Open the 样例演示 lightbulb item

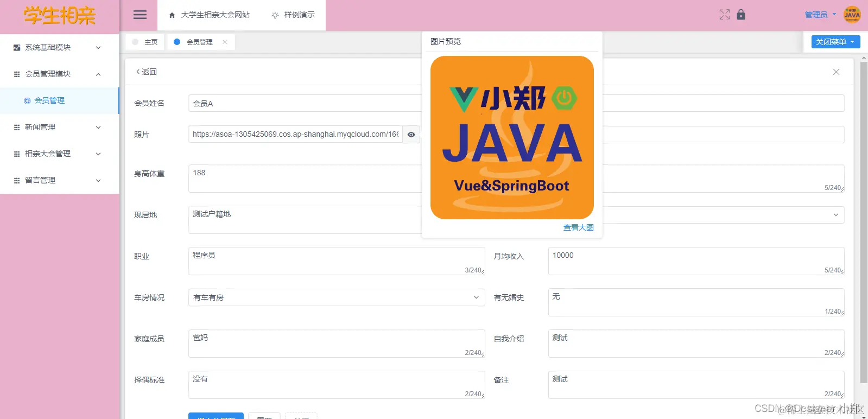point(293,15)
